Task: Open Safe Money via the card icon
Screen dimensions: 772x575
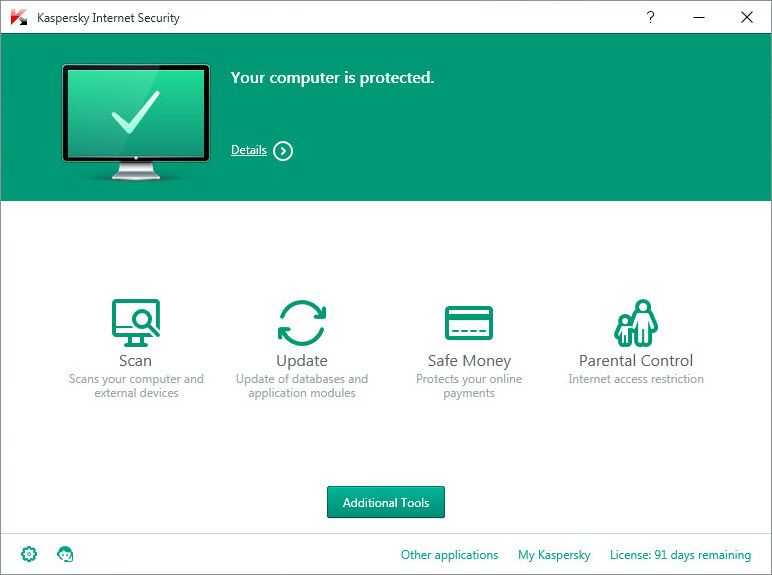Action: (469, 323)
